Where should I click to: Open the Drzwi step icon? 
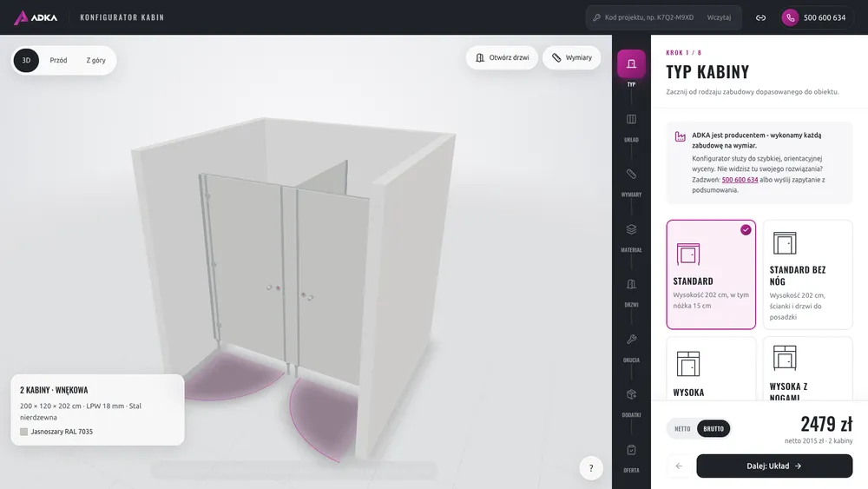coord(631,284)
